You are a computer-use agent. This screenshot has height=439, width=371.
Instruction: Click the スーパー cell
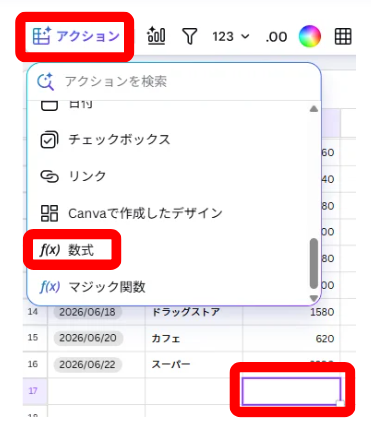(x=194, y=364)
